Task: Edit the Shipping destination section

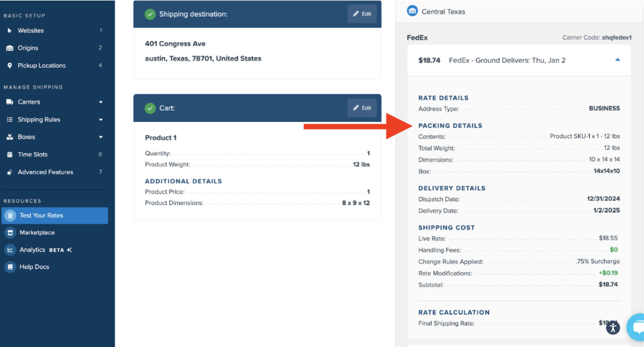Action: click(x=362, y=14)
